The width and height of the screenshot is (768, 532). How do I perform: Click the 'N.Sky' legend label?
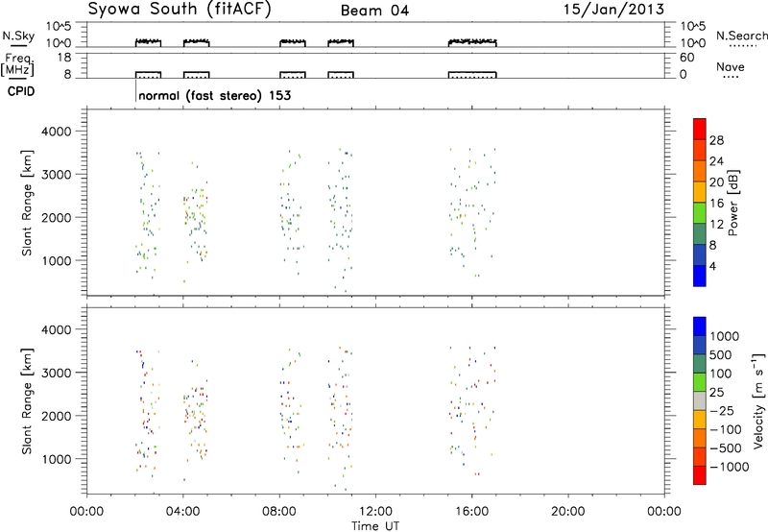click(x=18, y=36)
